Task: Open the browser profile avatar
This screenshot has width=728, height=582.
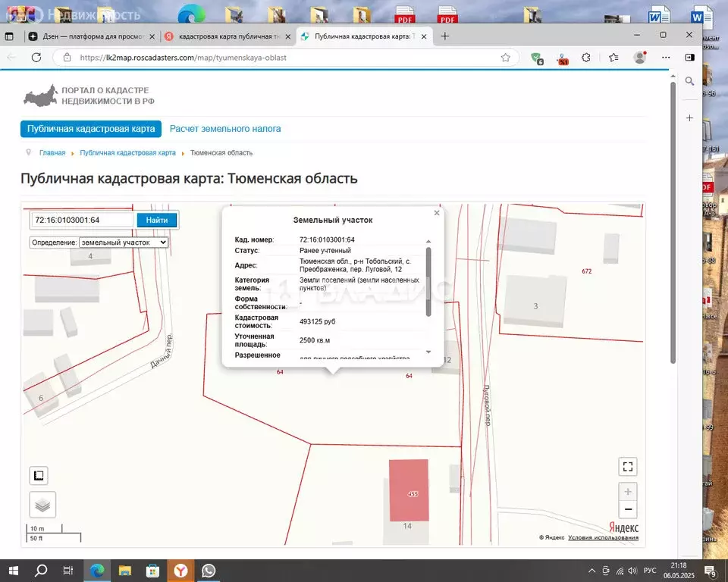Action: pos(640,58)
